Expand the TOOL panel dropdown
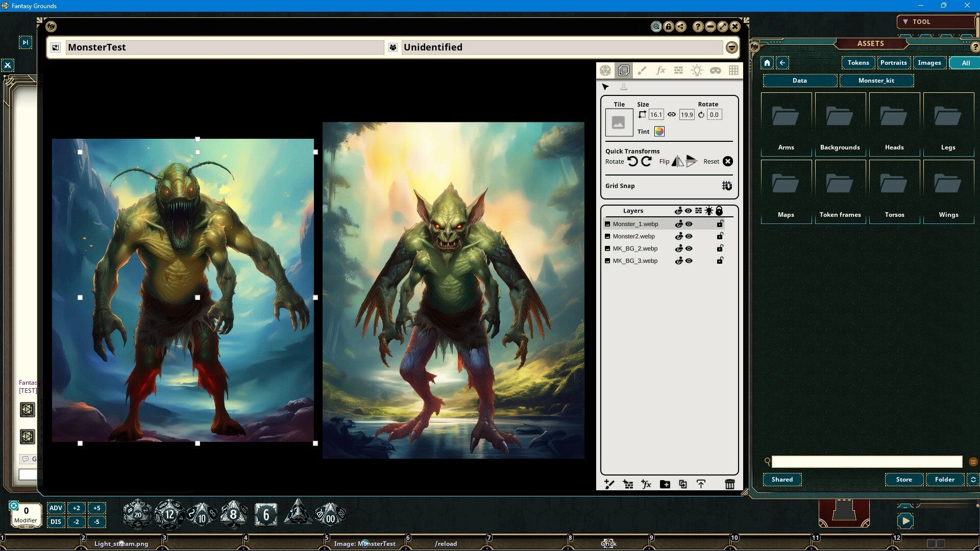980x551 pixels. [x=906, y=21]
